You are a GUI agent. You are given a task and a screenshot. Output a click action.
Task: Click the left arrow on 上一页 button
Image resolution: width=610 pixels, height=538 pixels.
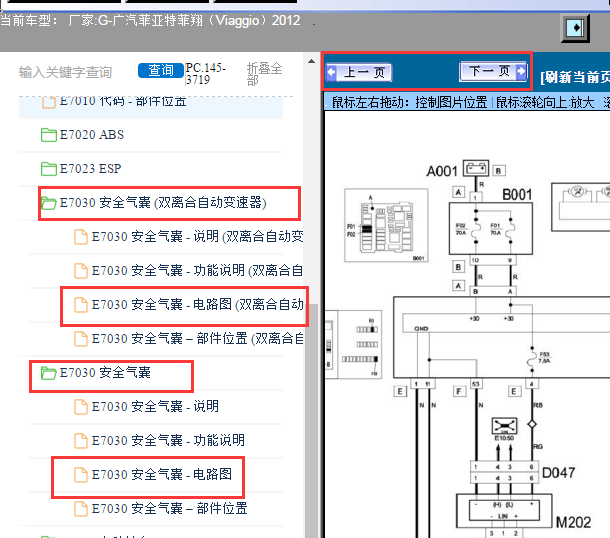pyautogui.click(x=331, y=72)
